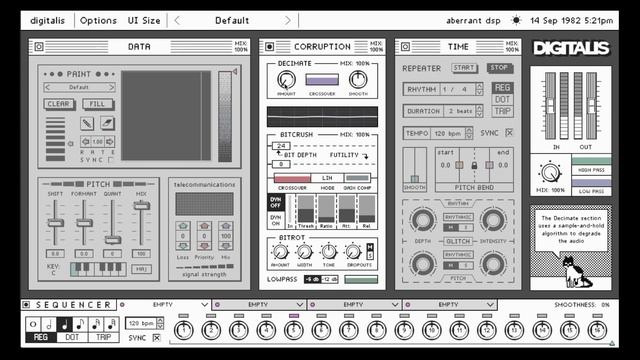
Task: Click Glitch rhythm Depth knob
Action: (423, 220)
